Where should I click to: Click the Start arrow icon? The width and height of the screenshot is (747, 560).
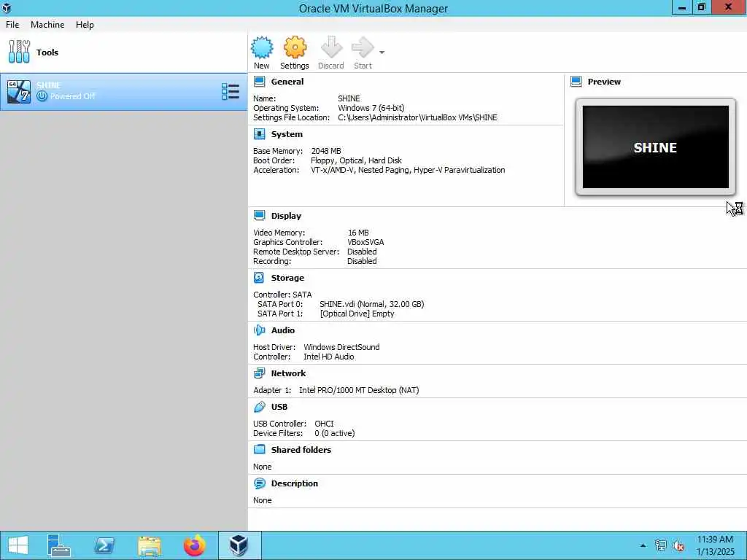363,47
